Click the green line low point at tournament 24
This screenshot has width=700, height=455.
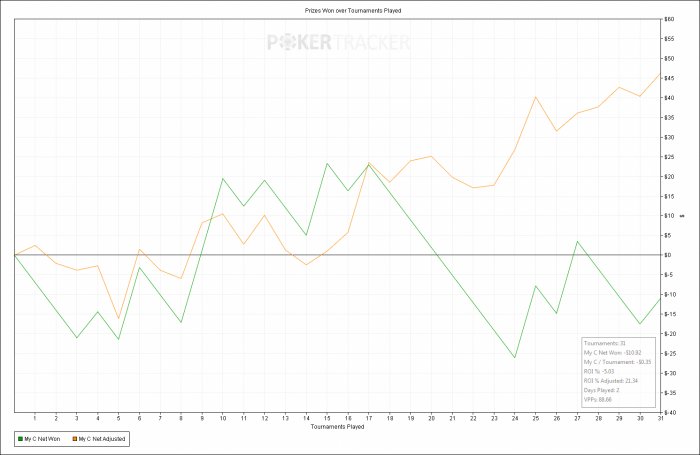515,358
